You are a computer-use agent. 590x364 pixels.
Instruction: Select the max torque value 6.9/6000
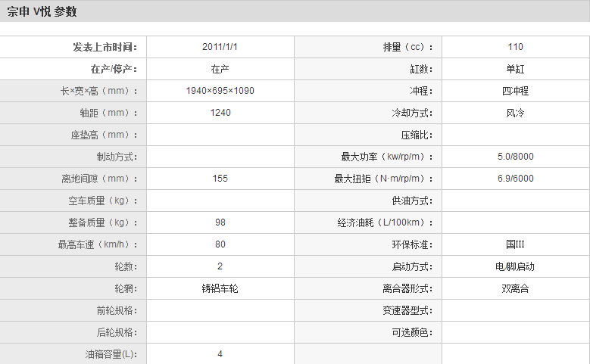pyautogui.click(x=515, y=179)
